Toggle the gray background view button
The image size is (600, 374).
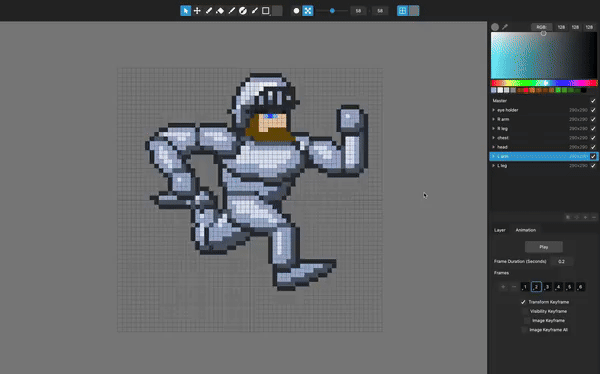[x=414, y=11]
